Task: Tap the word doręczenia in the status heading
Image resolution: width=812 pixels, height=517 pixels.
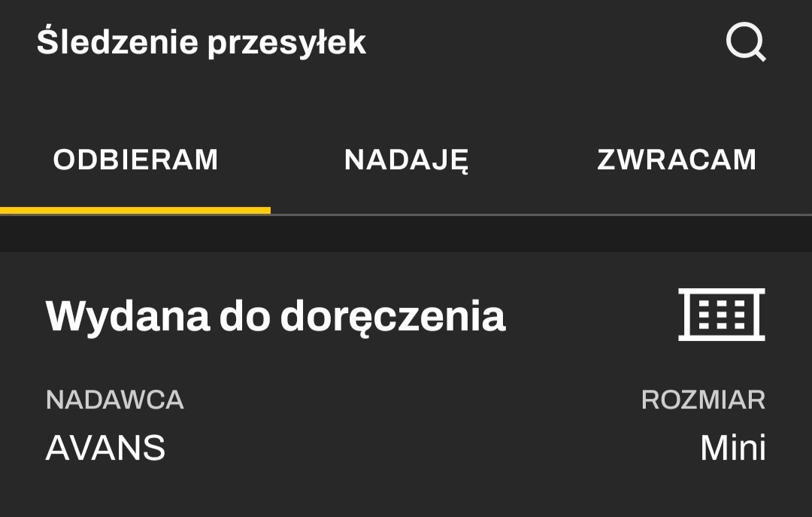Action: pyautogui.click(x=392, y=317)
